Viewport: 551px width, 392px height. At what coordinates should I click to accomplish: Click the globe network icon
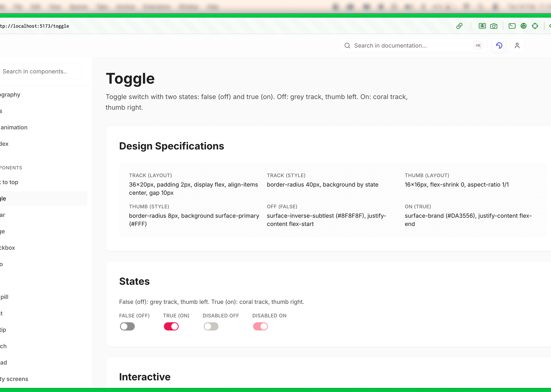pyautogui.click(x=523, y=26)
